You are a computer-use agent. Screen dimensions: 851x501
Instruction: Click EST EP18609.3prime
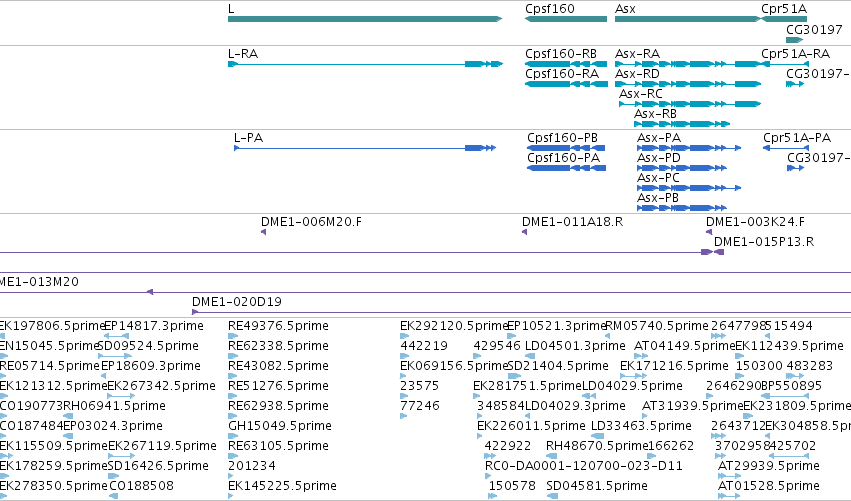(151, 366)
